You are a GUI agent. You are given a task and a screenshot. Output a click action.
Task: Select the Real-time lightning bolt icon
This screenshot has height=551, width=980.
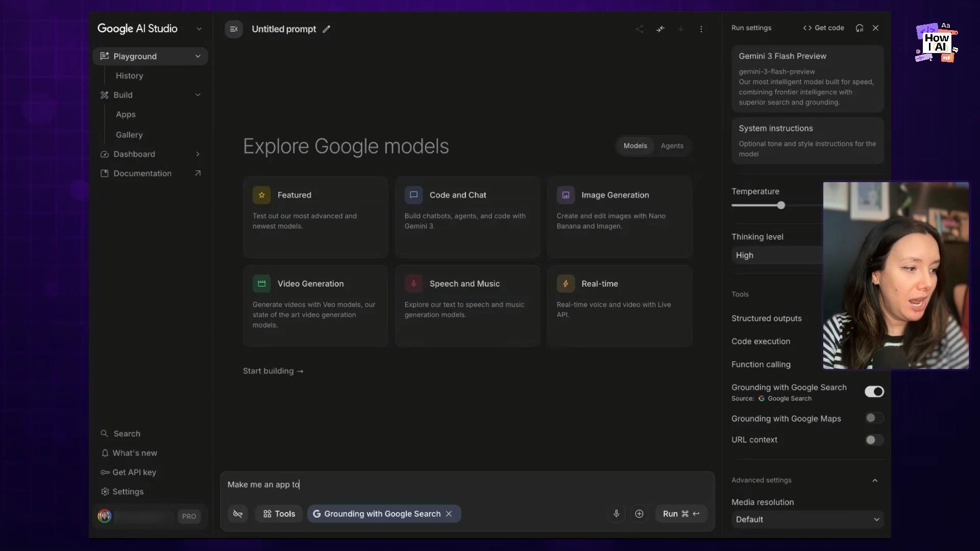566,284
